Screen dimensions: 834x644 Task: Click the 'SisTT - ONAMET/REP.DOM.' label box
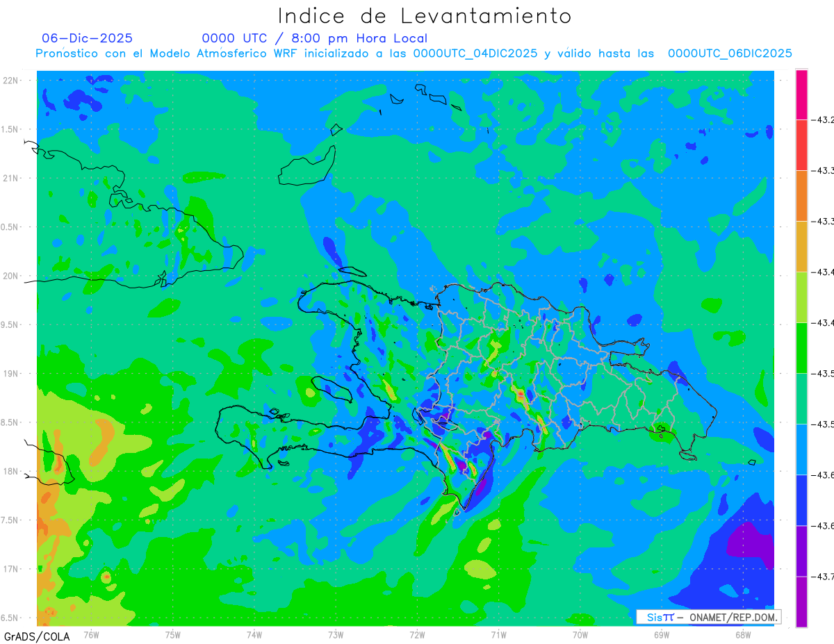[709, 617]
